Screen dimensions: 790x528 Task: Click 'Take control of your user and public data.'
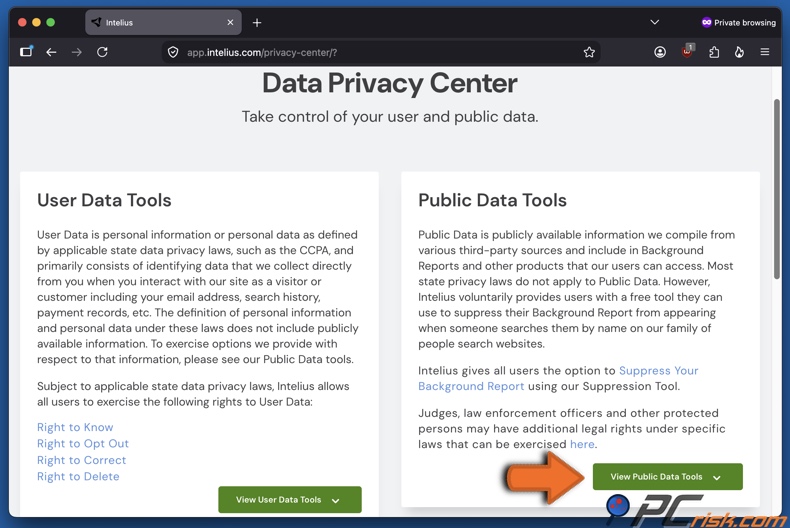pyautogui.click(x=390, y=117)
